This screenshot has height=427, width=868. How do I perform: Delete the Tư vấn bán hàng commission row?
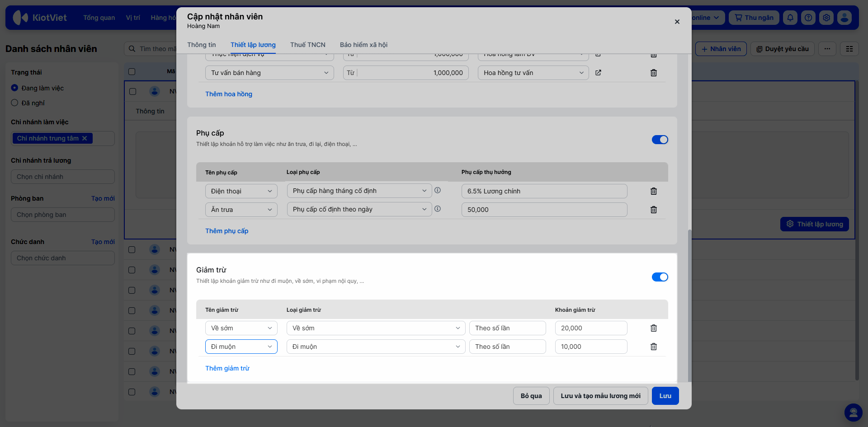(x=653, y=73)
